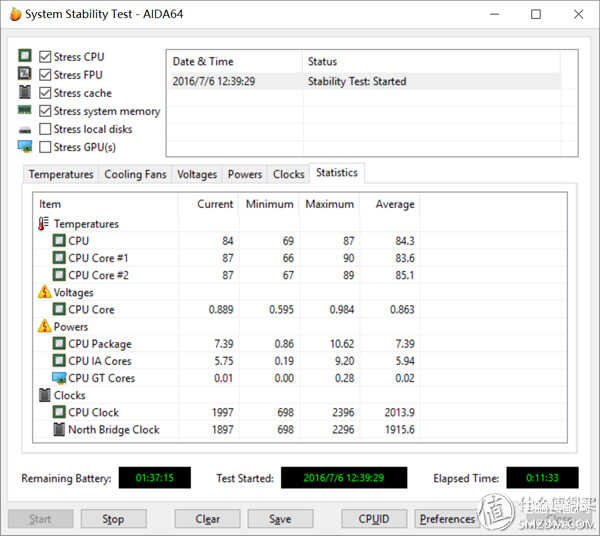This screenshot has width=600, height=536.
Task: Select the 'CPU Core #1' row label
Action: [x=98, y=258]
